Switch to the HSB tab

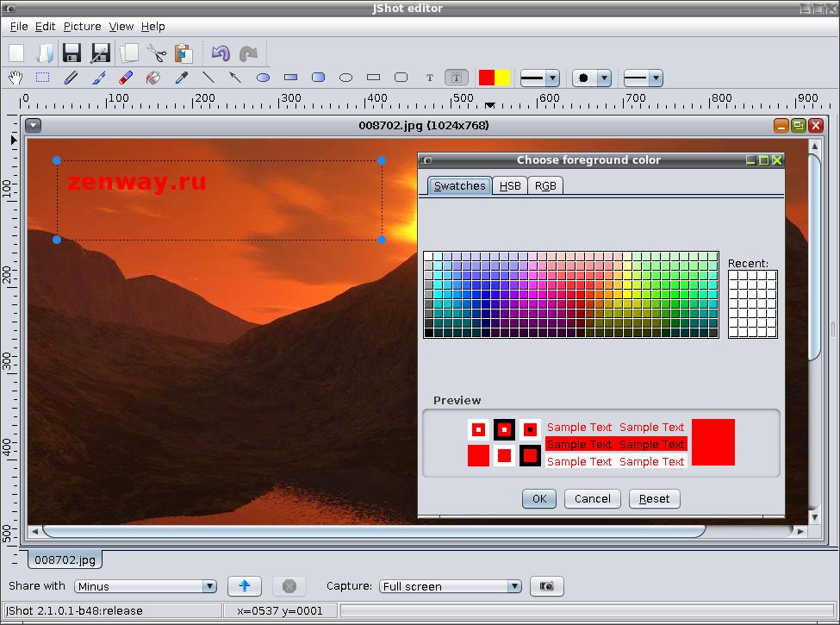coord(510,186)
